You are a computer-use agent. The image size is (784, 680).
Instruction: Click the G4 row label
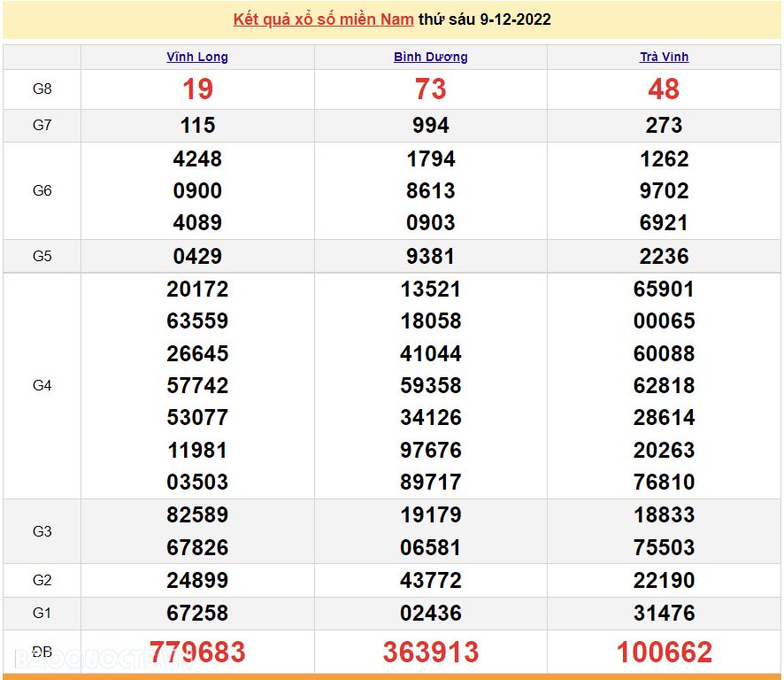(42, 386)
